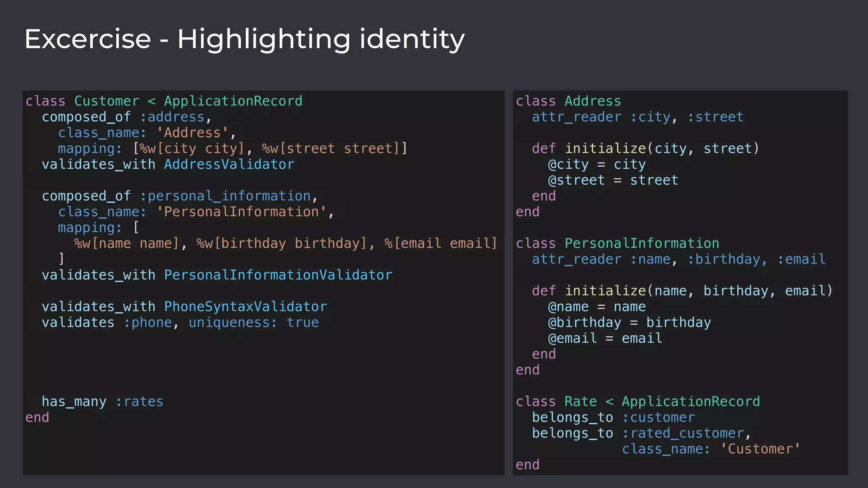The height and width of the screenshot is (488, 868).
Task: Click the line 'belongs_to :customer'
Action: [x=613, y=418]
